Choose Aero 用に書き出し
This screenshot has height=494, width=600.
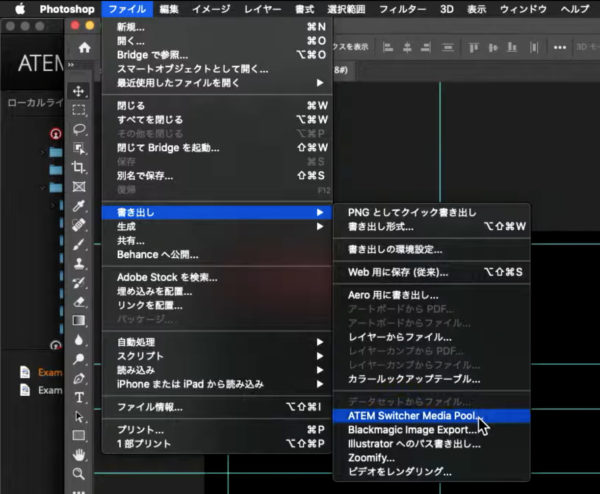(x=432, y=295)
